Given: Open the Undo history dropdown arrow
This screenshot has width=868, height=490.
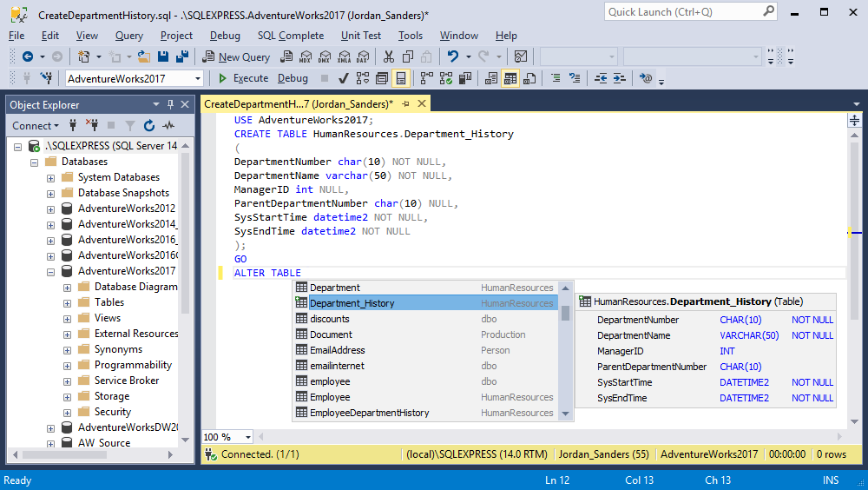Looking at the screenshot, I should click(469, 56).
